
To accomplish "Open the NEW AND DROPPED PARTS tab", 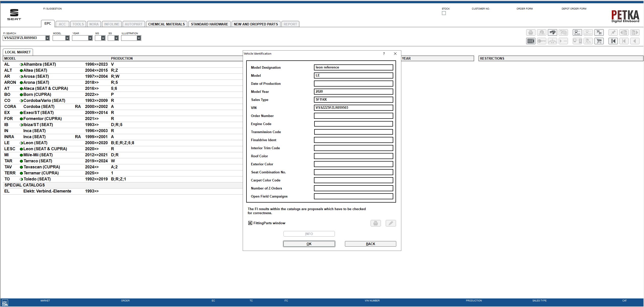I will pyautogui.click(x=256, y=24).
